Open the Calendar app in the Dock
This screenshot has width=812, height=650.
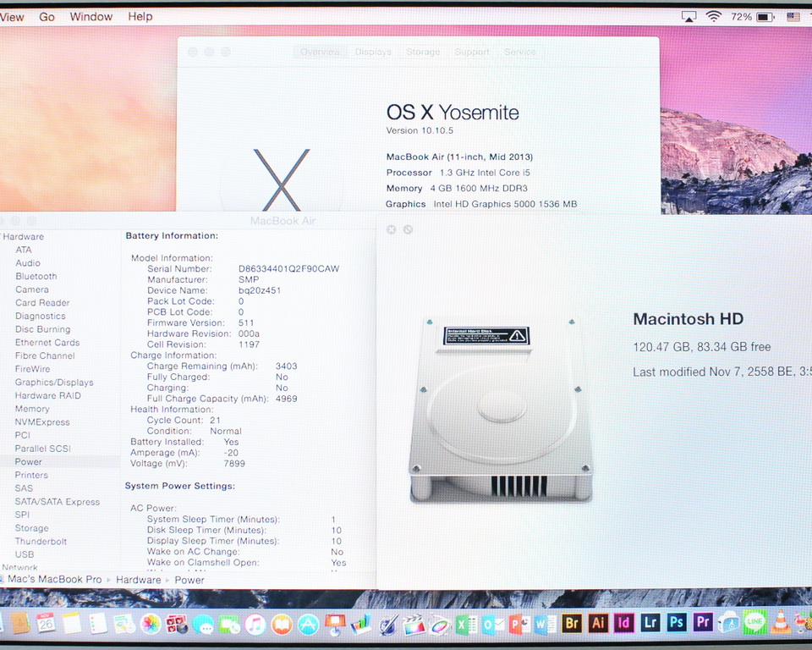46,623
